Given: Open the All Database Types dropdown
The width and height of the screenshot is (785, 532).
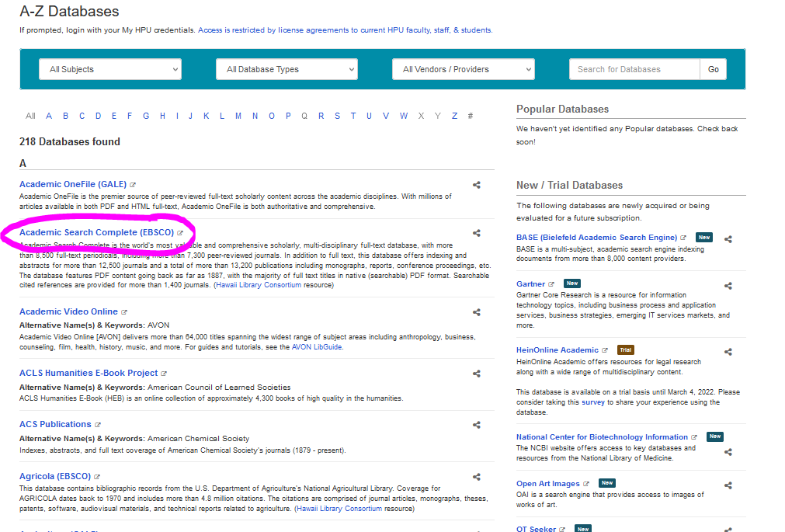Looking at the screenshot, I should (x=287, y=69).
